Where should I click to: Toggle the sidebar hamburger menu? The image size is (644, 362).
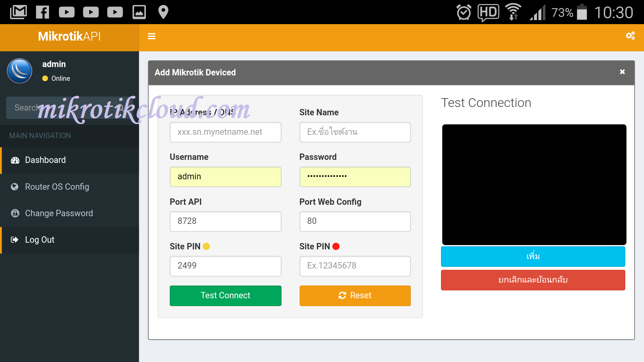(152, 36)
